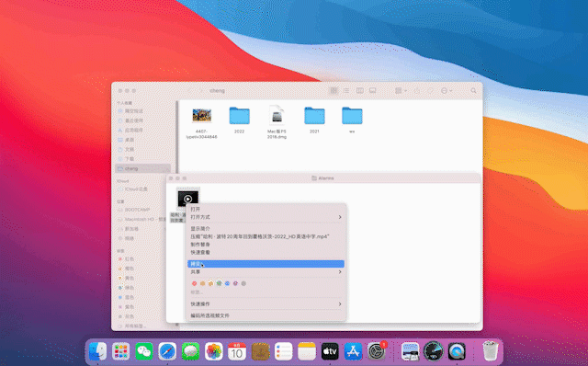
Task: Apply the gray tag dot in context menu
Action: [243, 283]
